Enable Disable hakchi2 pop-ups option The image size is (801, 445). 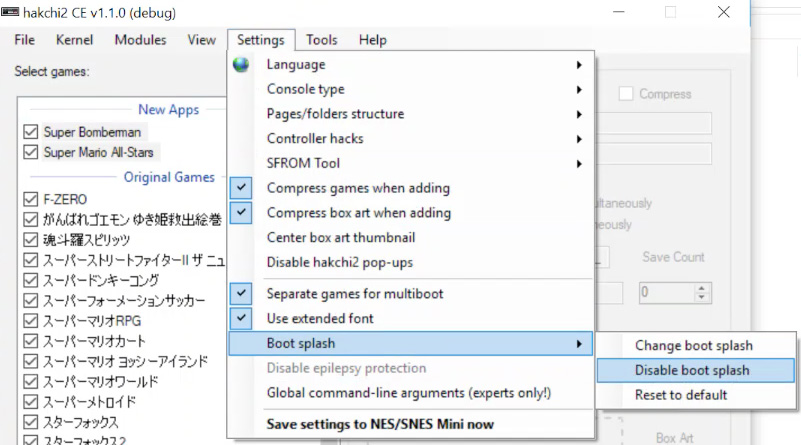(411, 262)
